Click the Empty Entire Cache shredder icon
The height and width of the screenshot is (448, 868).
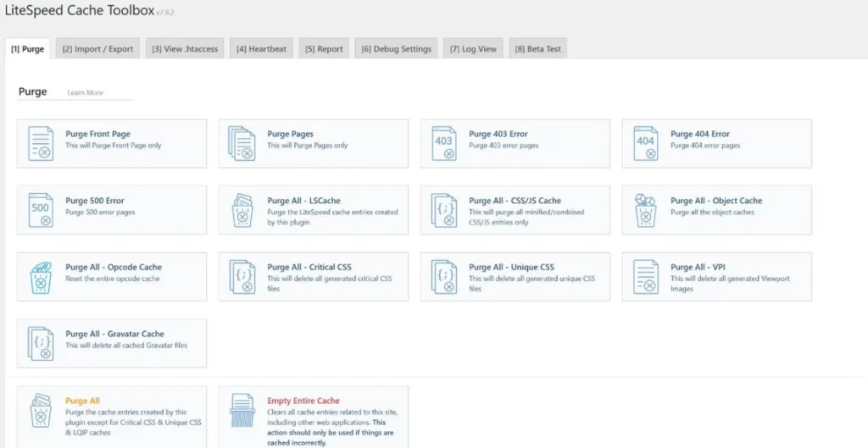[242, 411]
